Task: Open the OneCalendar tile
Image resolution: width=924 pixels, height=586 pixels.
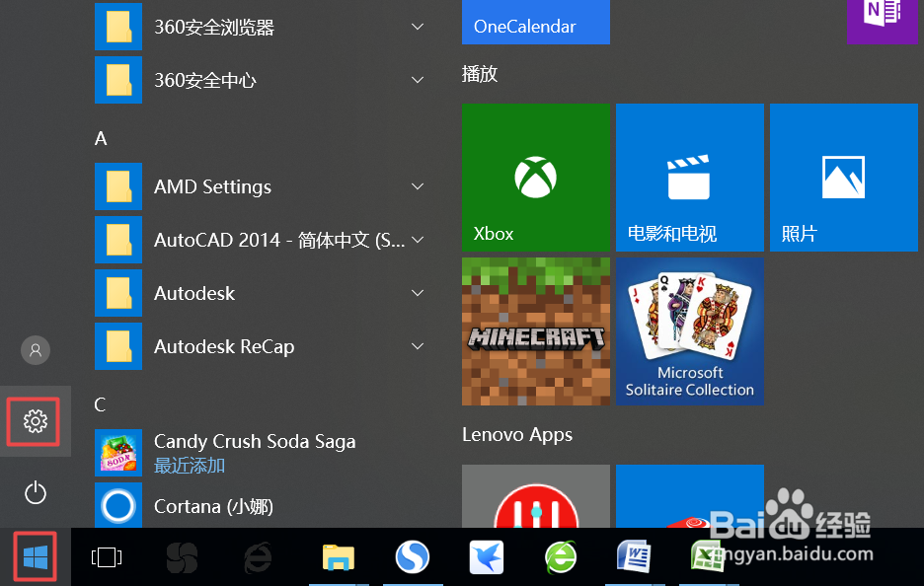Action: [536, 22]
